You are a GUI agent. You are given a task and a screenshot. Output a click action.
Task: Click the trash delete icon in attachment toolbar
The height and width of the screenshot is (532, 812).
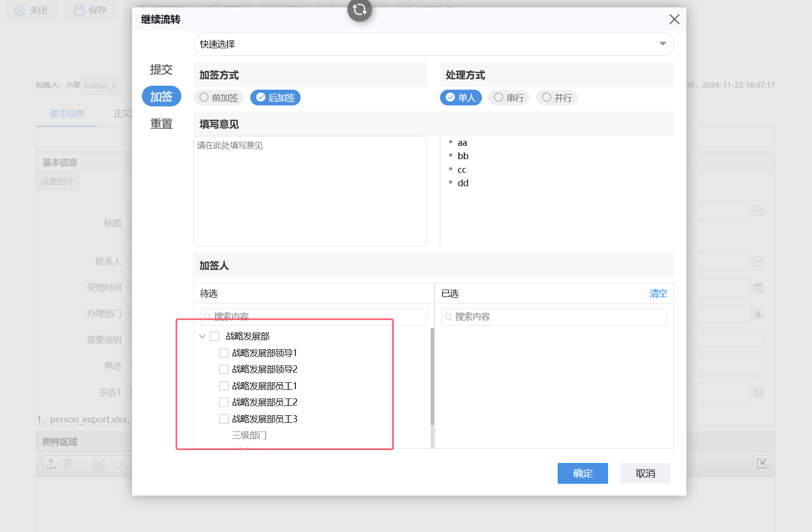click(68, 464)
